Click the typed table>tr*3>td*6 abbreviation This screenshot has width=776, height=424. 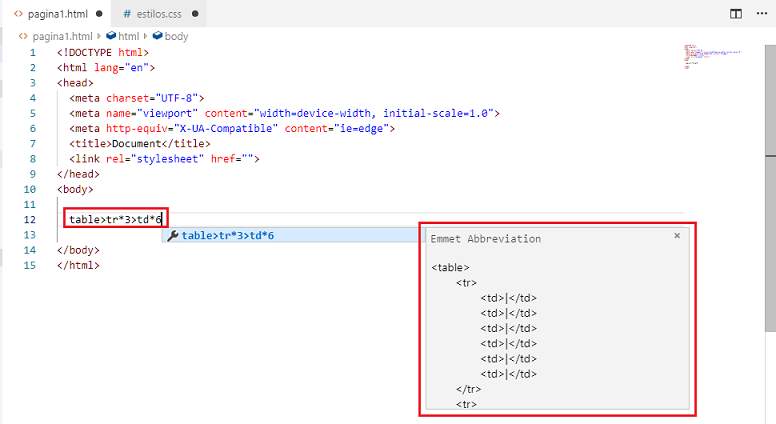pyautogui.click(x=115, y=220)
